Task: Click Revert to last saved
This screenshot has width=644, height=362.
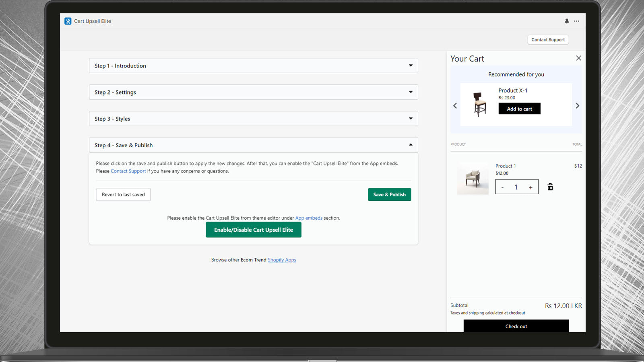Action: pos(123,194)
